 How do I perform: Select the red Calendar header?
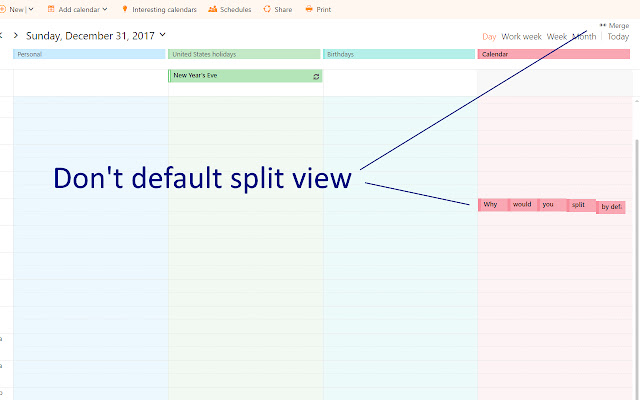click(x=553, y=54)
